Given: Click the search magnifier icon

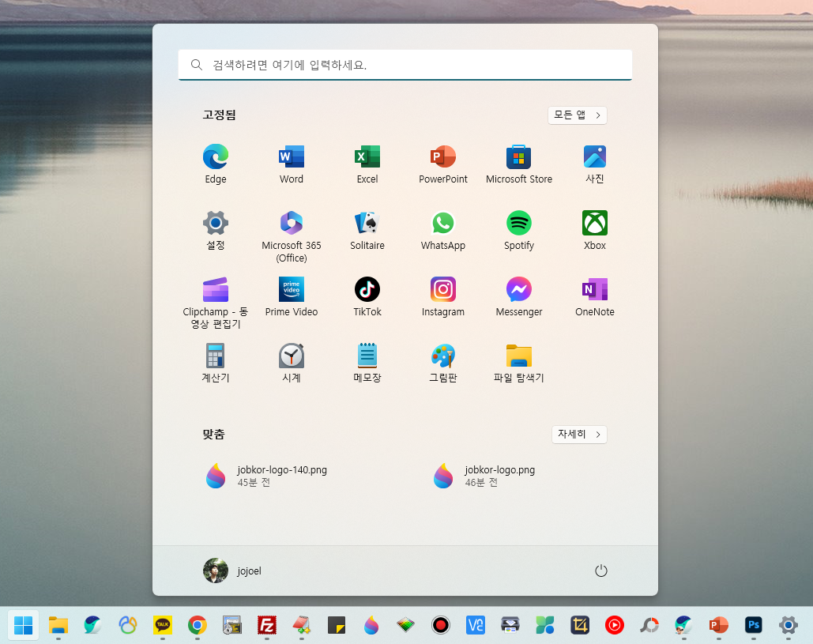Looking at the screenshot, I should tap(197, 65).
